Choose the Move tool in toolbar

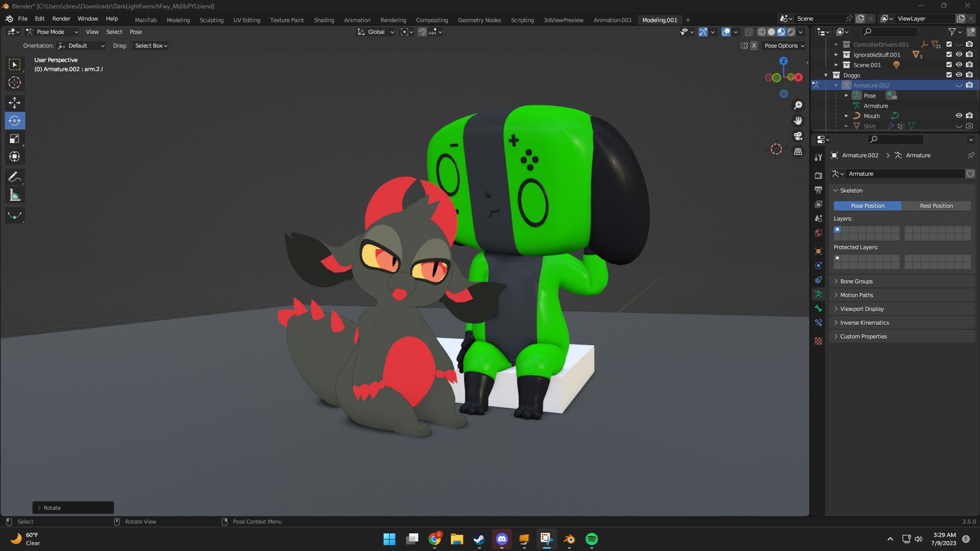[x=14, y=102]
